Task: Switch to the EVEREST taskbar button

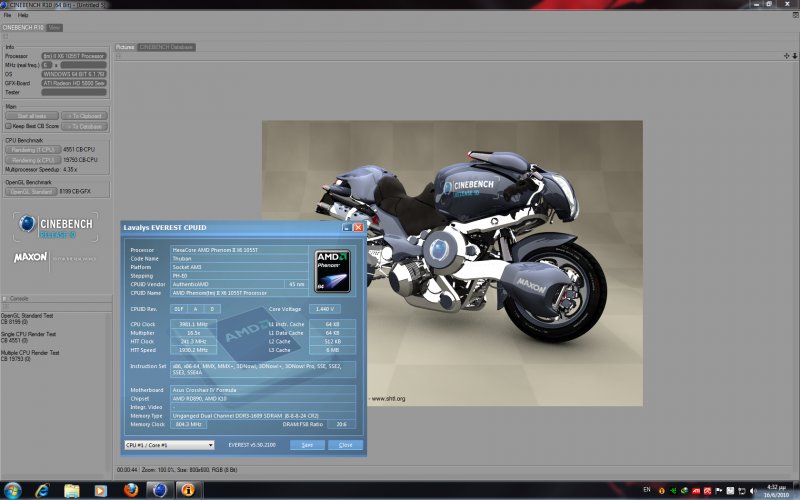Action: coord(189,490)
